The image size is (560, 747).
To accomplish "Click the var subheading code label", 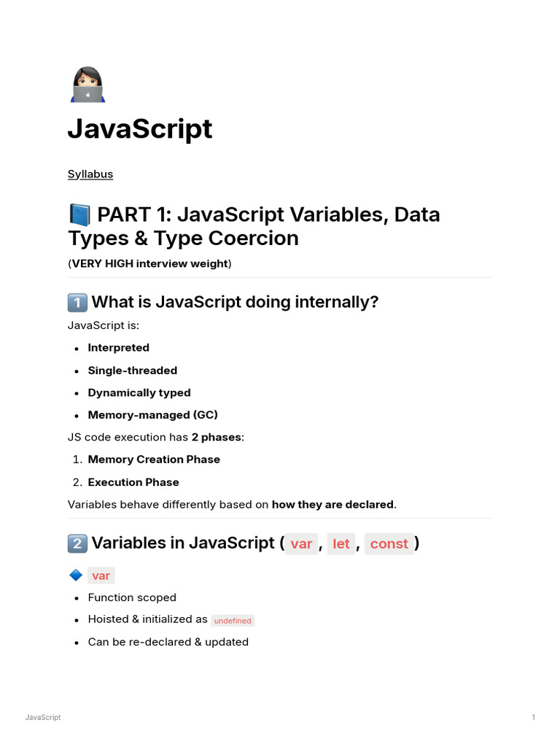I will pyautogui.click(x=101, y=576).
